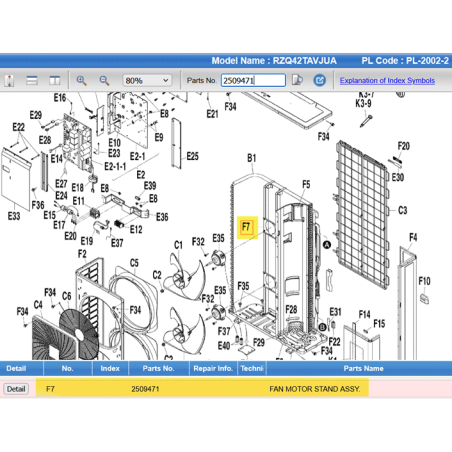Click the C3 grille label in diagram
452x452 pixels.
tap(403, 210)
